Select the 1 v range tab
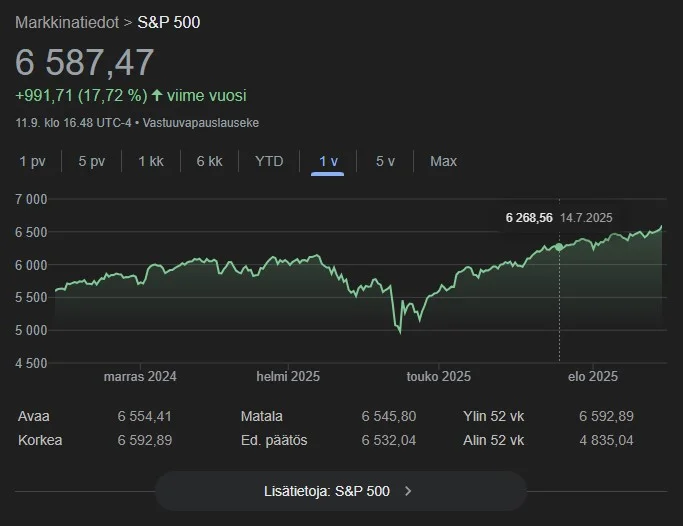683x526 pixels. 327,161
